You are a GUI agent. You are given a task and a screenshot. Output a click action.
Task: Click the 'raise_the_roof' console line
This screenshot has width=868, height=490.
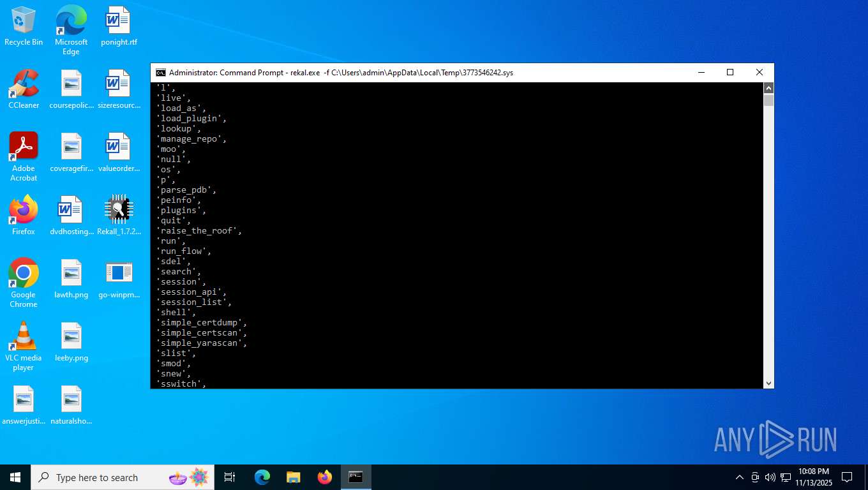point(199,231)
